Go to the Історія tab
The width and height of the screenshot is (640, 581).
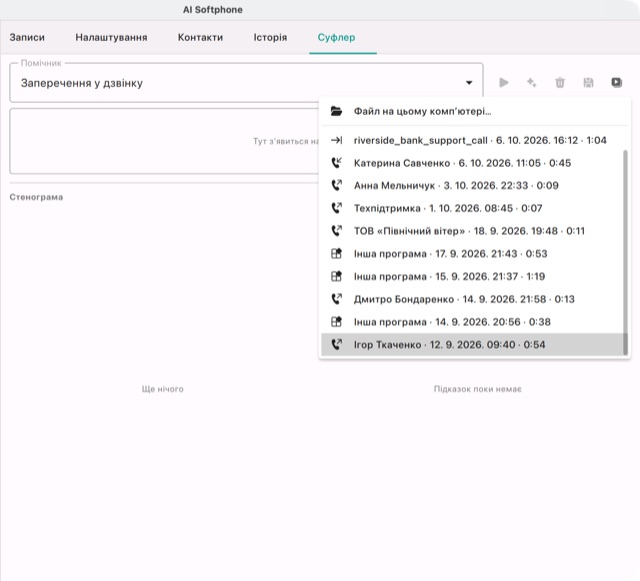coord(270,37)
